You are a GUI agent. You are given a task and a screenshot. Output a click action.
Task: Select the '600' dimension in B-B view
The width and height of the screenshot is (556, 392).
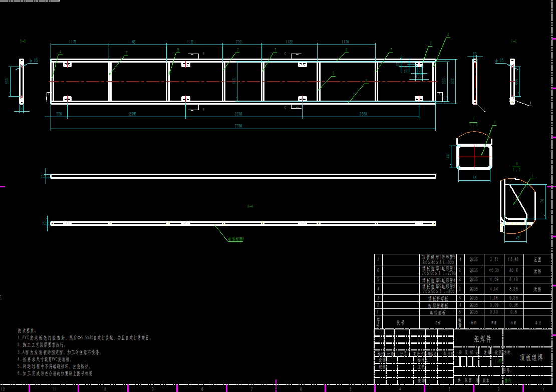tap(7, 81)
